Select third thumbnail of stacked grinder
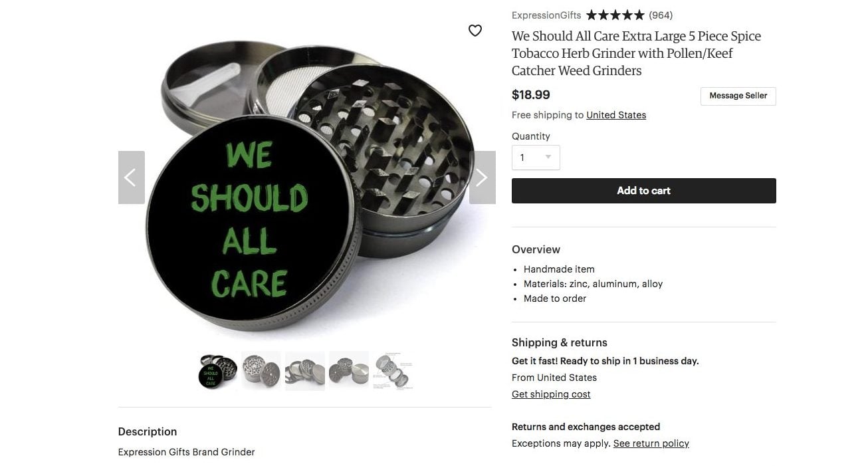The image size is (868, 466). tap(305, 370)
